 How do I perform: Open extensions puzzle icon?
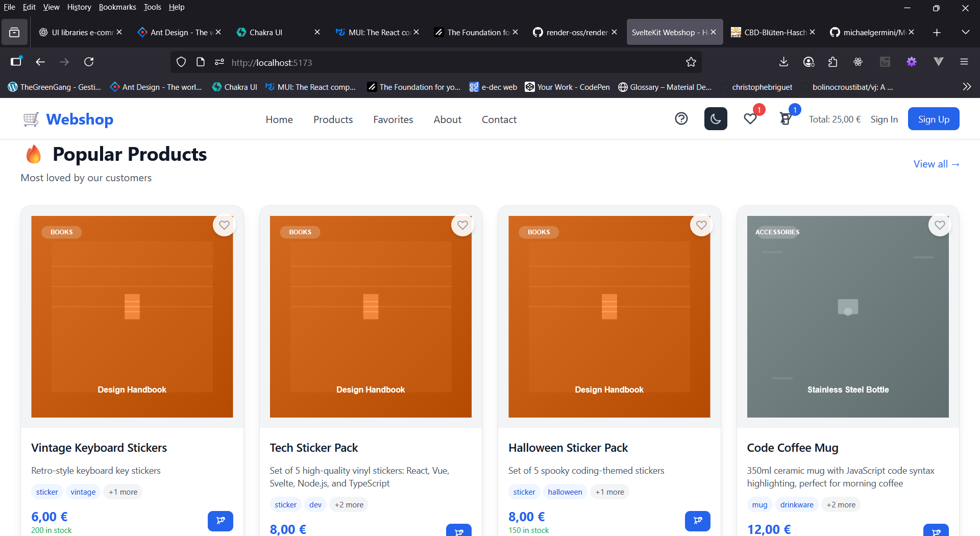(833, 62)
